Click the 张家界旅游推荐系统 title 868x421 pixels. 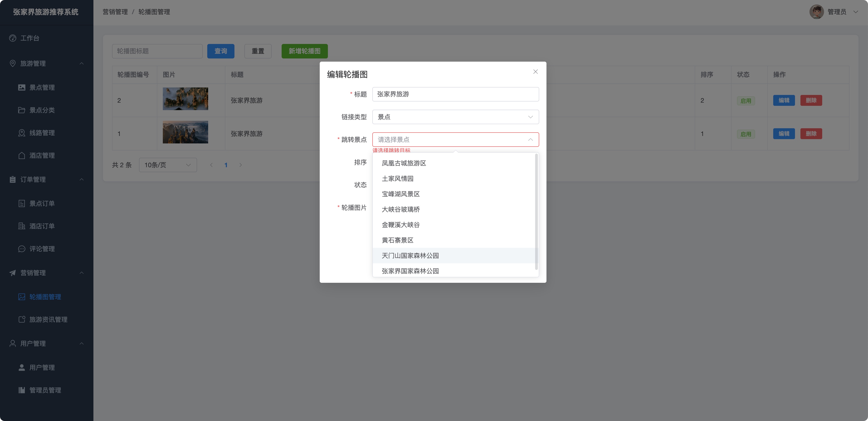tap(46, 12)
